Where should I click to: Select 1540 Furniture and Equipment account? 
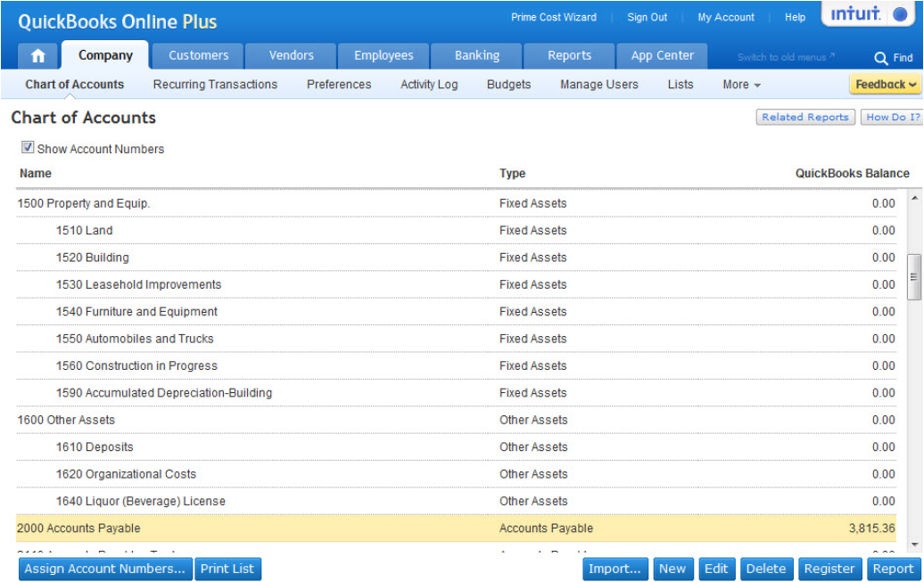[456, 312]
